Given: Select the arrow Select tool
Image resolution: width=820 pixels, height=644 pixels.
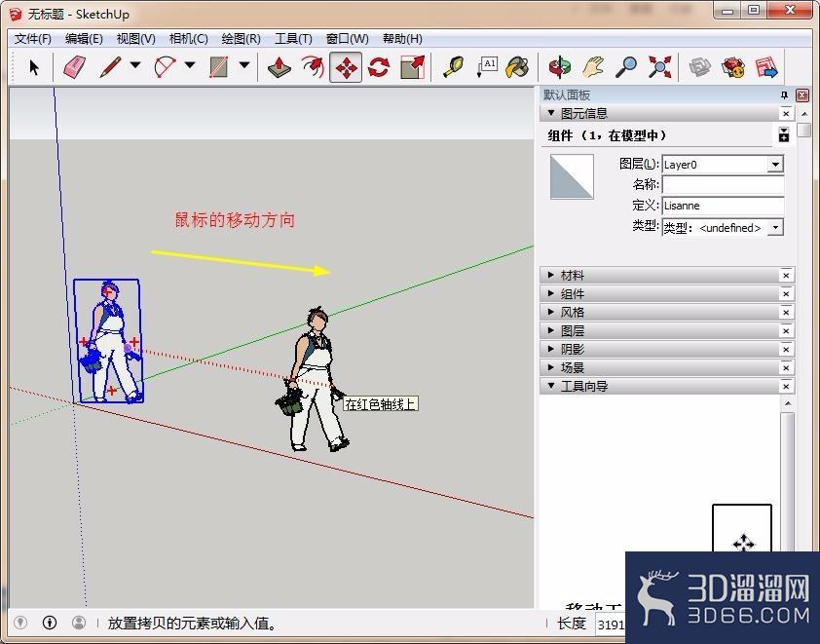Looking at the screenshot, I should tap(34, 67).
